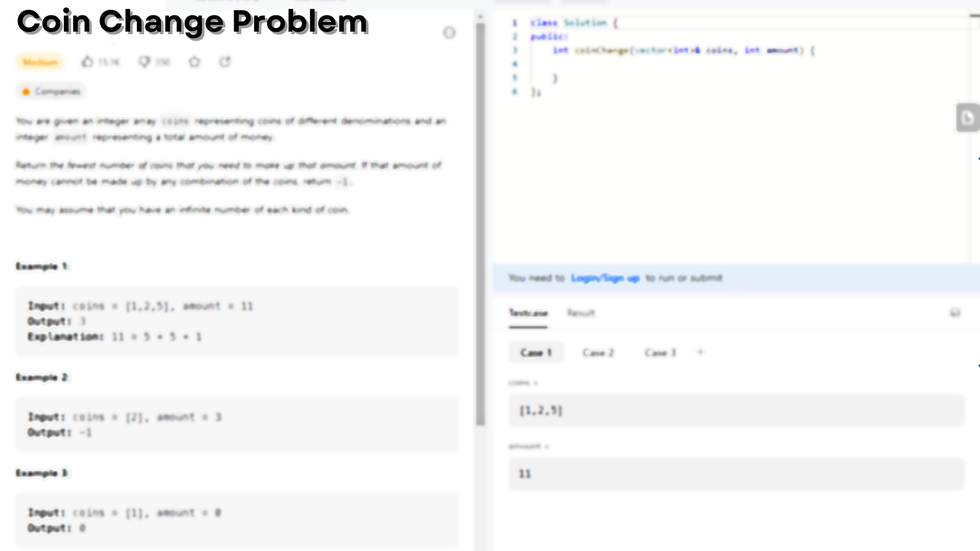Image resolution: width=980 pixels, height=551 pixels.
Task: Select Case 1 test case
Action: [x=536, y=353]
